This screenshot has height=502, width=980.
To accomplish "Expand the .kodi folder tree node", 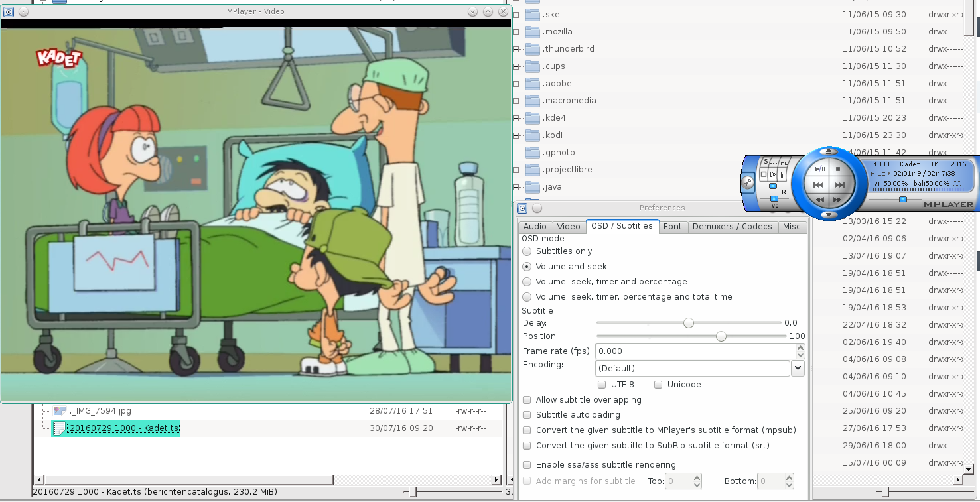I will pos(516,135).
